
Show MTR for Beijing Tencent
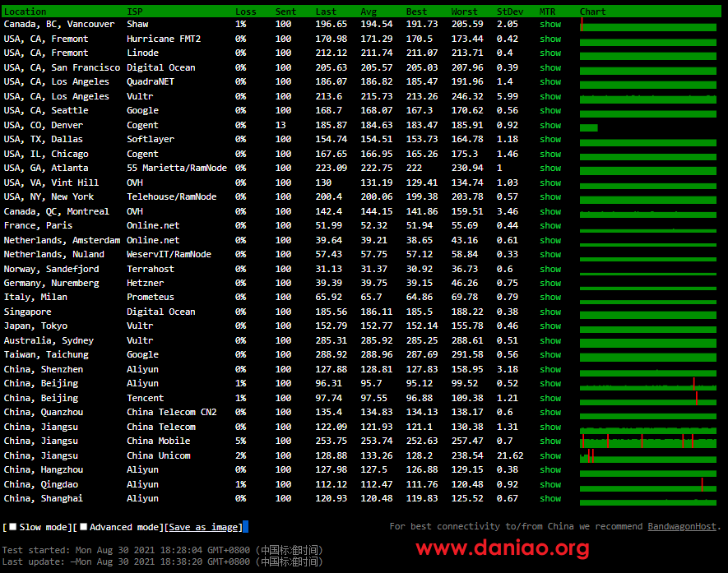(x=550, y=398)
